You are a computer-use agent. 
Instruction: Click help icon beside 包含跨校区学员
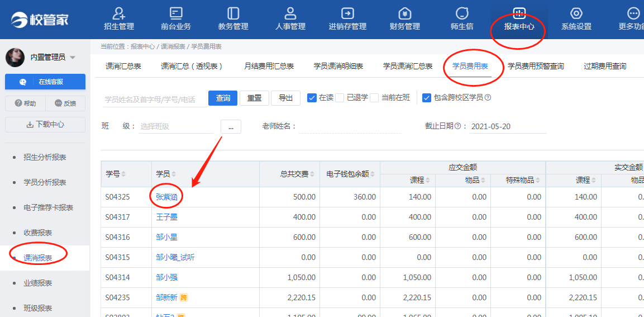click(x=488, y=98)
